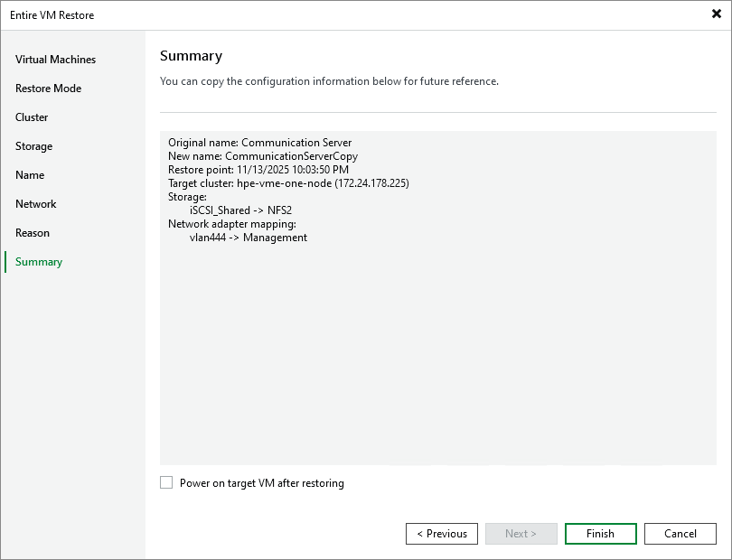Image resolution: width=732 pixels, height=560 pixels.
Task: Switch to the Storage wizard step
Action: tap(33, 145)
